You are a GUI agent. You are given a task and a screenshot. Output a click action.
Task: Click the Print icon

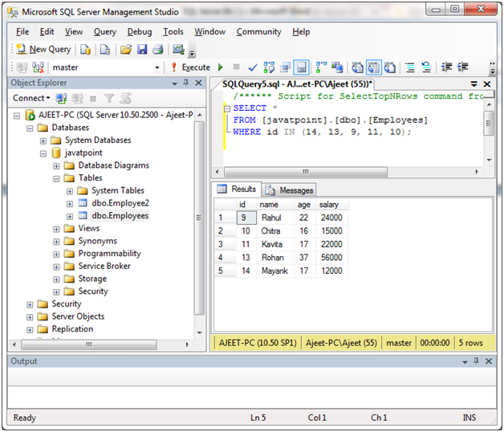pos(158,49)
